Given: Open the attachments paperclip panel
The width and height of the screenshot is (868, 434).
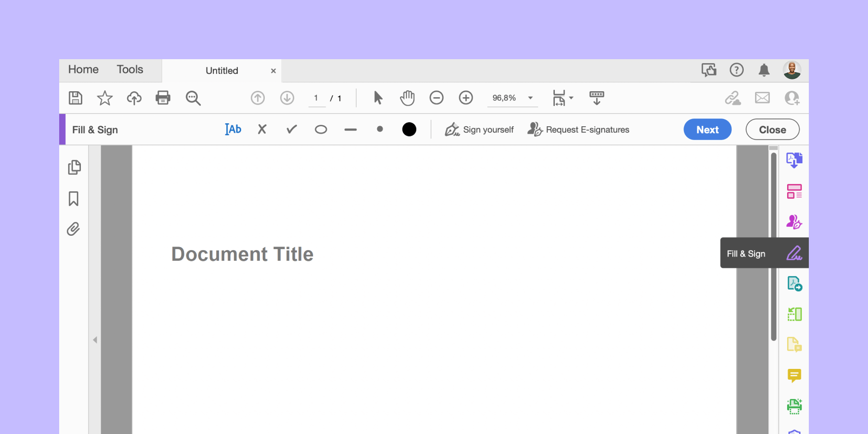Looking at the screenshot, I should pos(73,229).
